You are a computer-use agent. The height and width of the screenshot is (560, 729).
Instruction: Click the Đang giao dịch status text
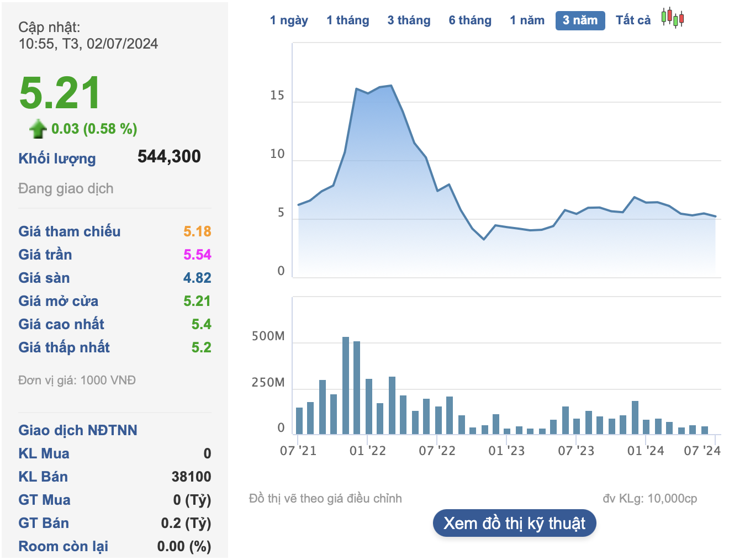[66, 188]
